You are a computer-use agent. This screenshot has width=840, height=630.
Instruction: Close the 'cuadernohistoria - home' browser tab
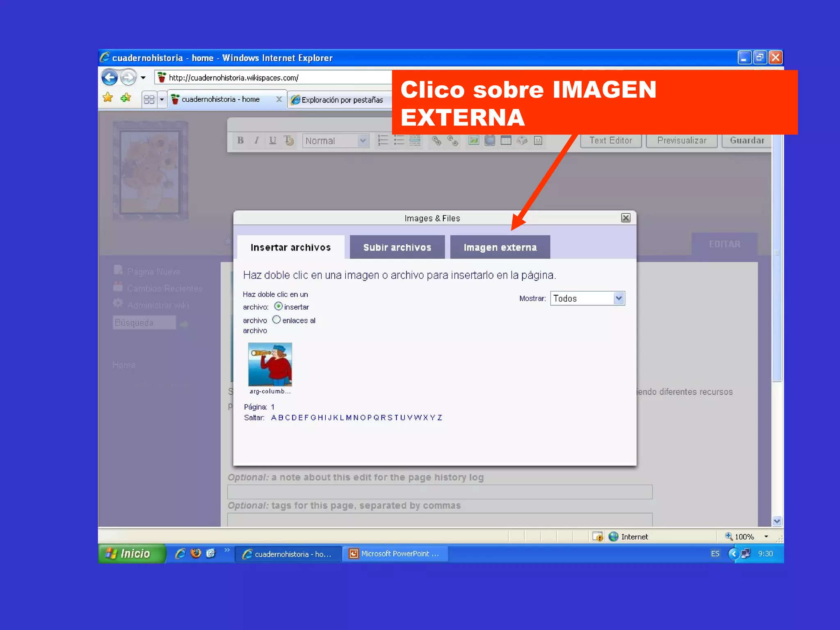click(x=279, y=99)
